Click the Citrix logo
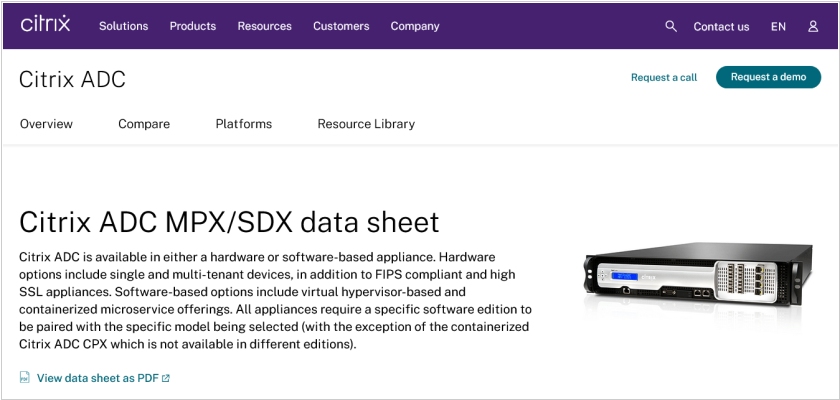The image size is (840, 400). tap(46, 24)
